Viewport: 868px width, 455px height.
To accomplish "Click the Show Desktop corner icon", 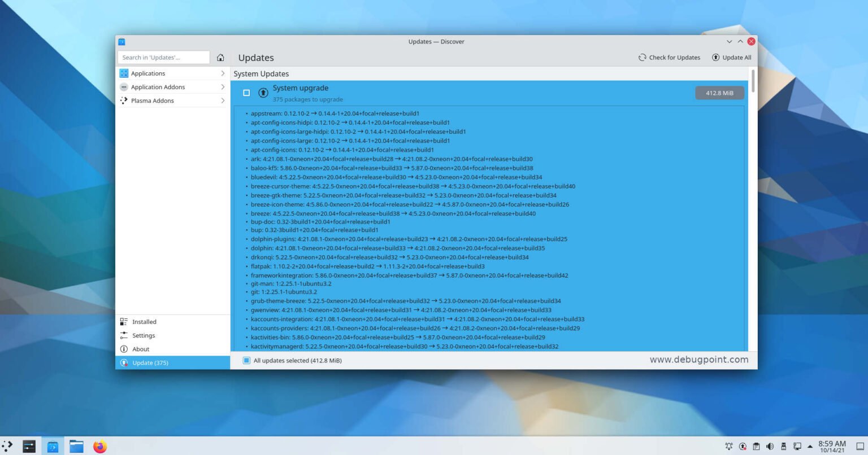I will [860, 446].
